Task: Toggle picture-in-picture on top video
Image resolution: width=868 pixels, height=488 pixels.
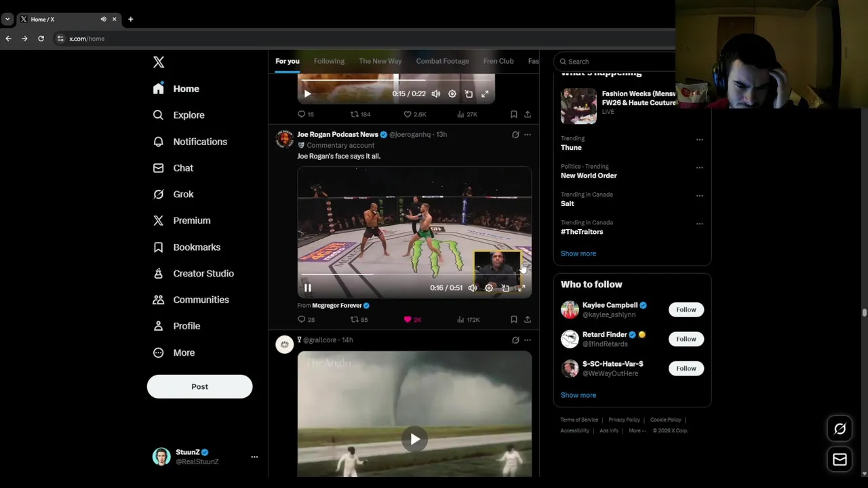Action: (x=469, y=94)
